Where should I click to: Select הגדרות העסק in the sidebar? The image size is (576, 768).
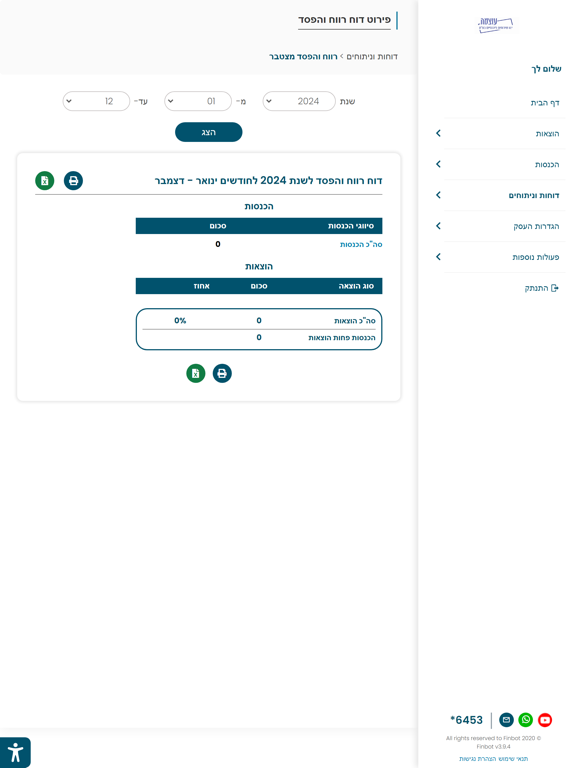coord(536,226)
